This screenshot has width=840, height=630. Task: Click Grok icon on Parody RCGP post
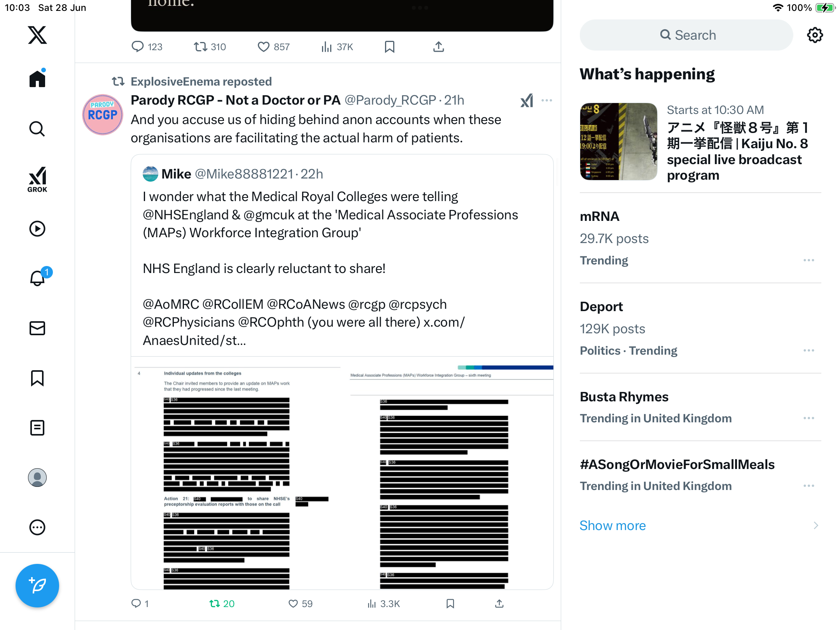(527, 100)
